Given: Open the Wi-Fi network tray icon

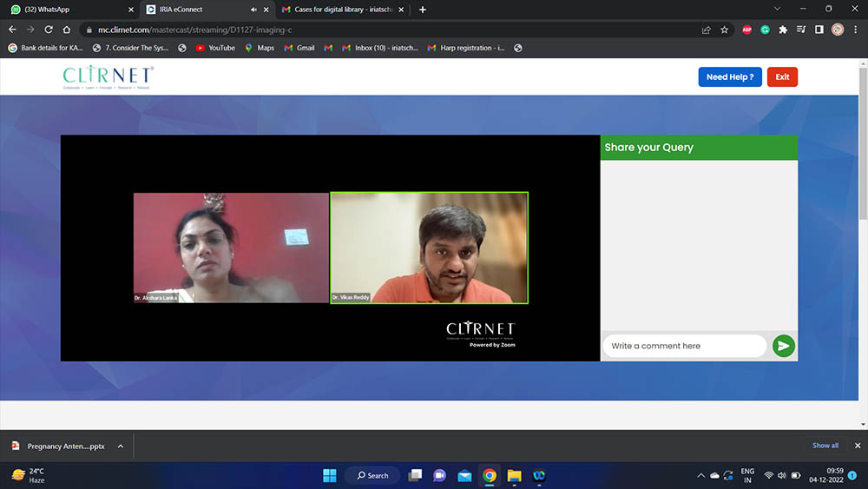Looking at the screenshot, I should click(768, 476).
